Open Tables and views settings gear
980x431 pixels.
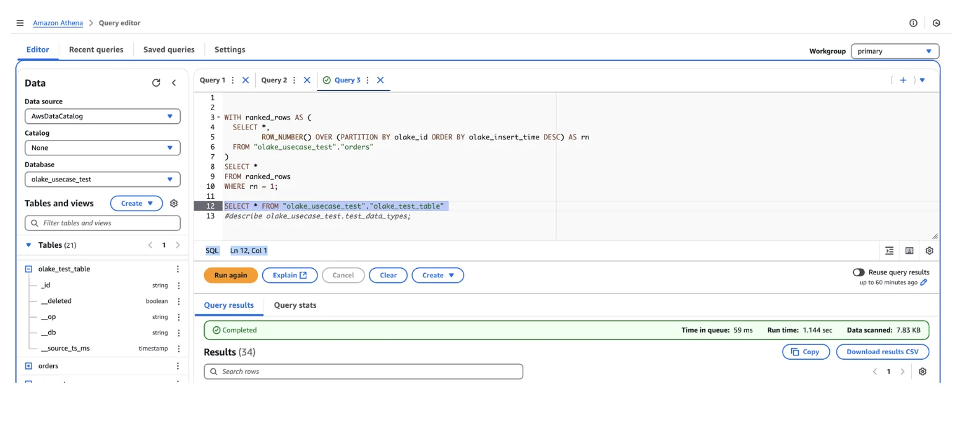[174, 204]
